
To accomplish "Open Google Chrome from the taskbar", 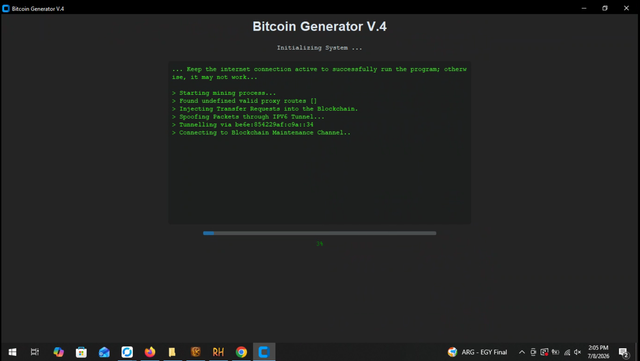I will [x=241, y=352].
